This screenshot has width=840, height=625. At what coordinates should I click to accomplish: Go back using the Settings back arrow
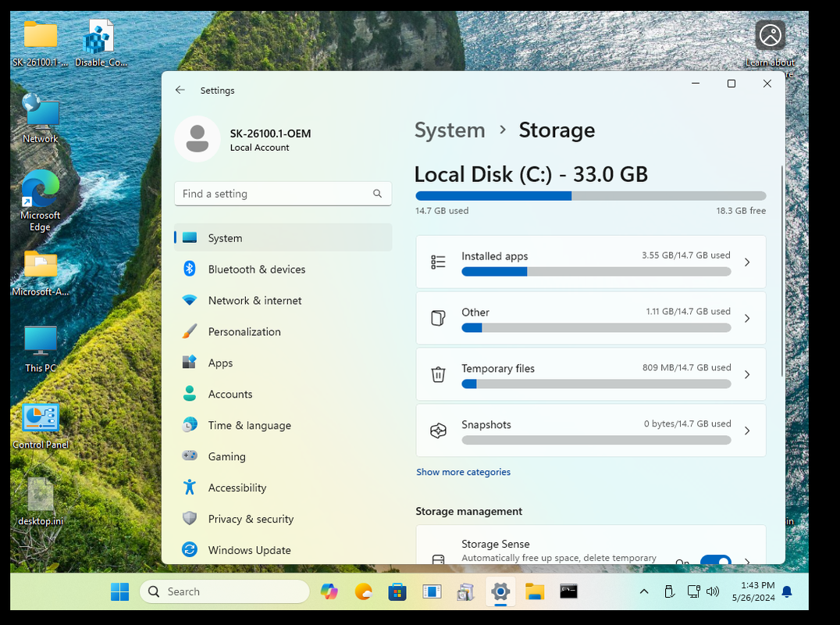pyautogui.click(x=180, y=90)
